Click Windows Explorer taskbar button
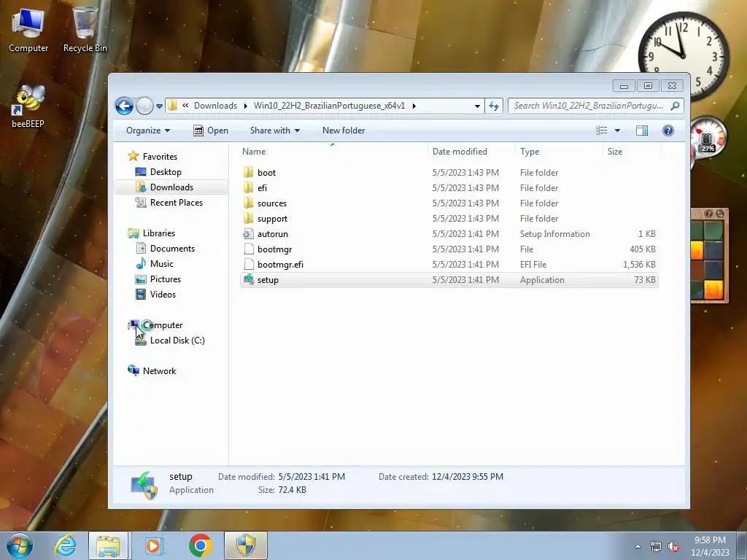This screenshot has height=560, width=747. click(x=108, y=545)
